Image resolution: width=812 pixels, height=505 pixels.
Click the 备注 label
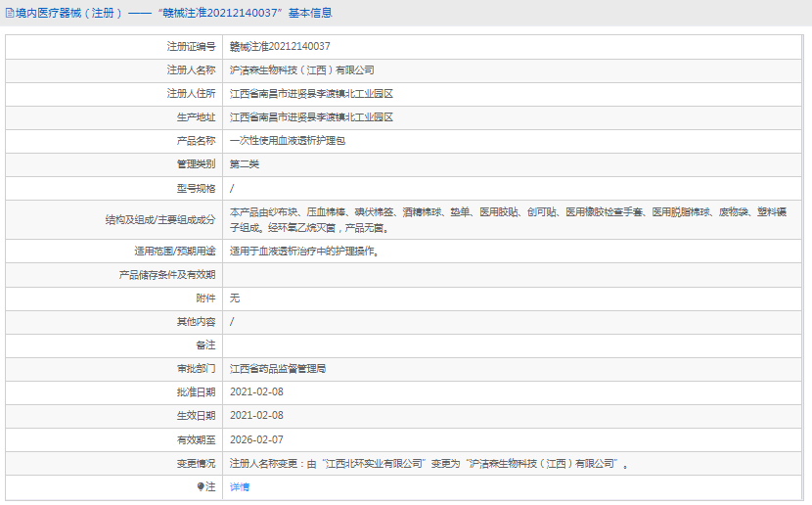(205, 344)
